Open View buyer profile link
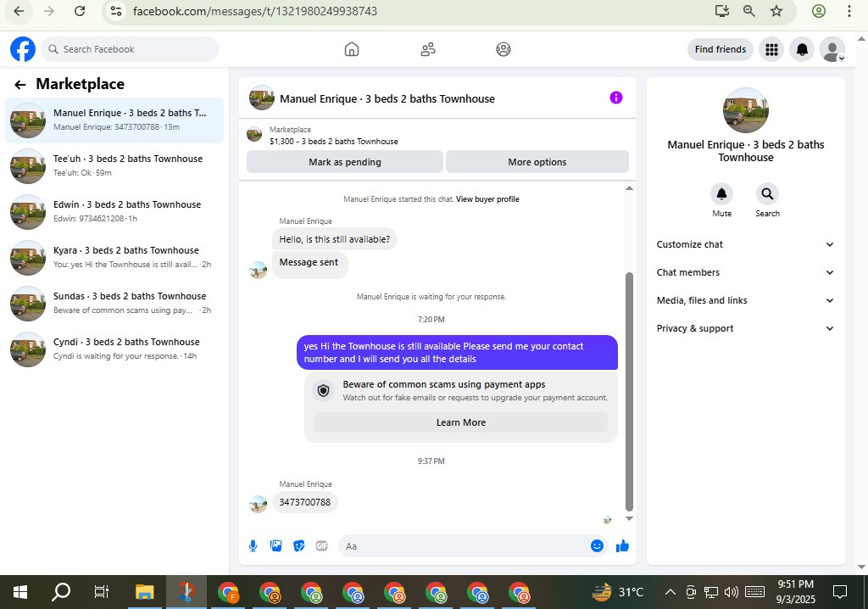The height and width of the screenshot is (609, 868). pos(487,199)
